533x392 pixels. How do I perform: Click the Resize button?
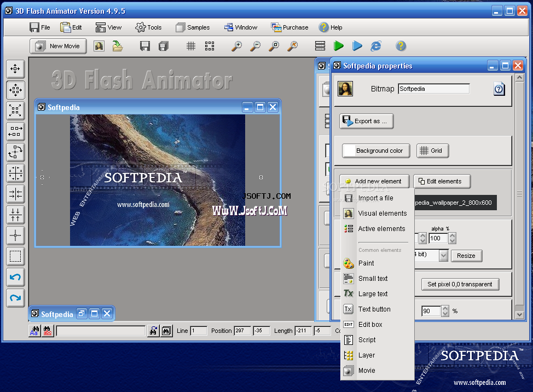[x=466, y=256]
